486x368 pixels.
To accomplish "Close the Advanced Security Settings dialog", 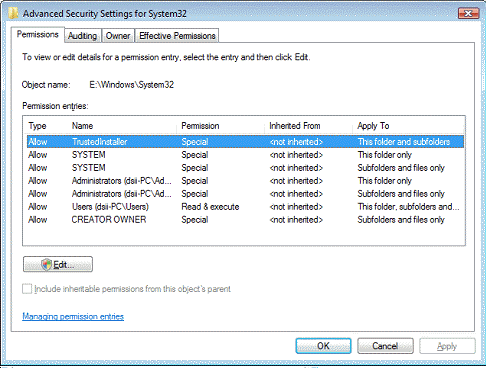I will 468,13.
